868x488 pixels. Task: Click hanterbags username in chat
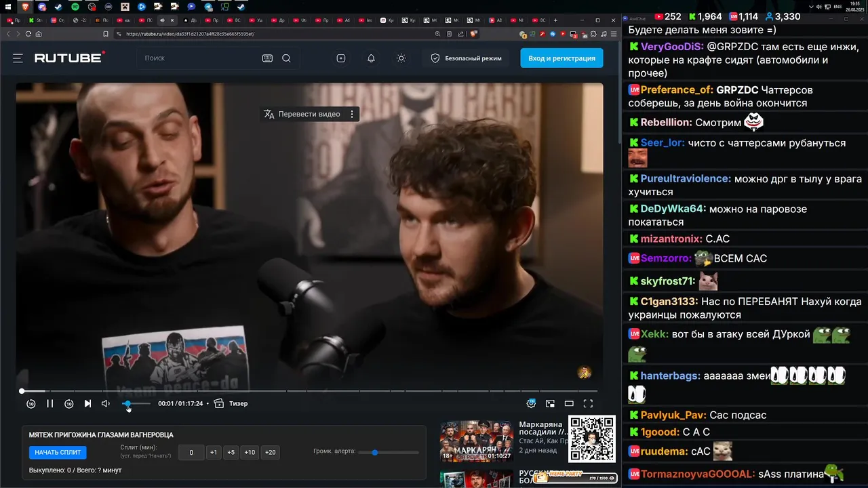point(671,375)
